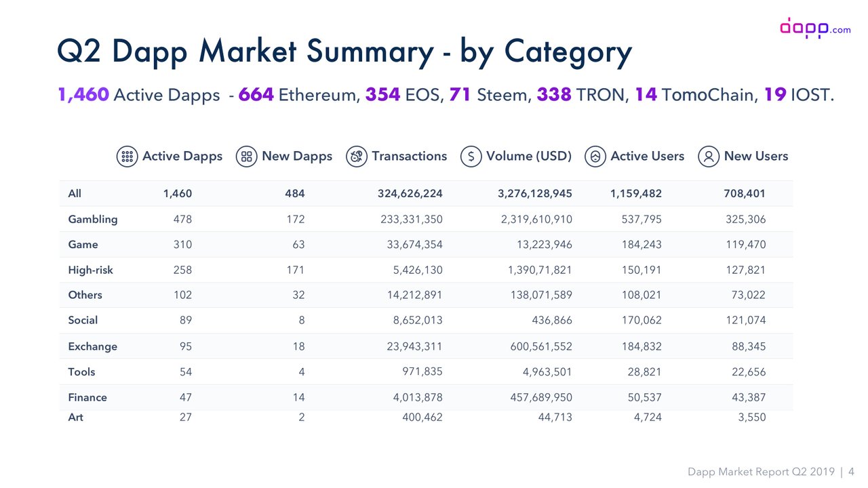The height and width of the screenshot is (488, 868).
Task: Click the Dapp Market Report Q2 2019 footer
Action: (x=762, y=472)
